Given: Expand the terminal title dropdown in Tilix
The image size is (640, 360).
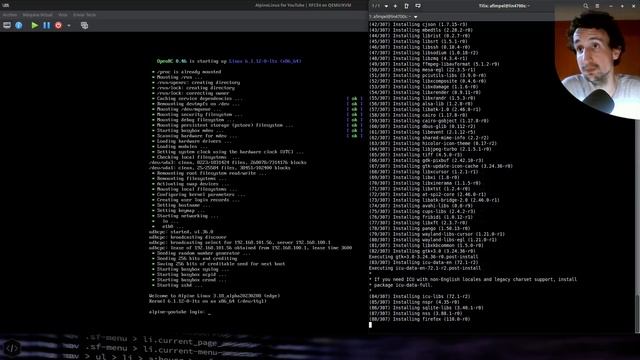Looking at the screenshot, I should [x=416, y=17].
